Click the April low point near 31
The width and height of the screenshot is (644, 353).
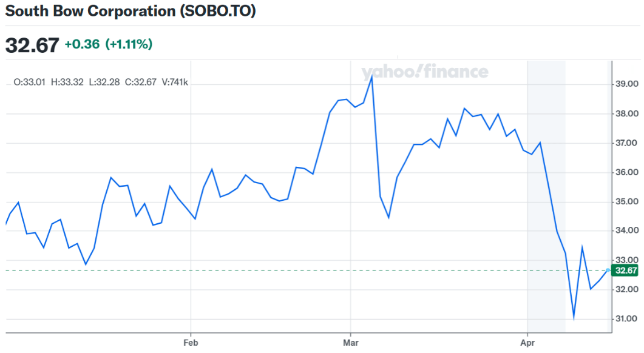pos(574,318)
